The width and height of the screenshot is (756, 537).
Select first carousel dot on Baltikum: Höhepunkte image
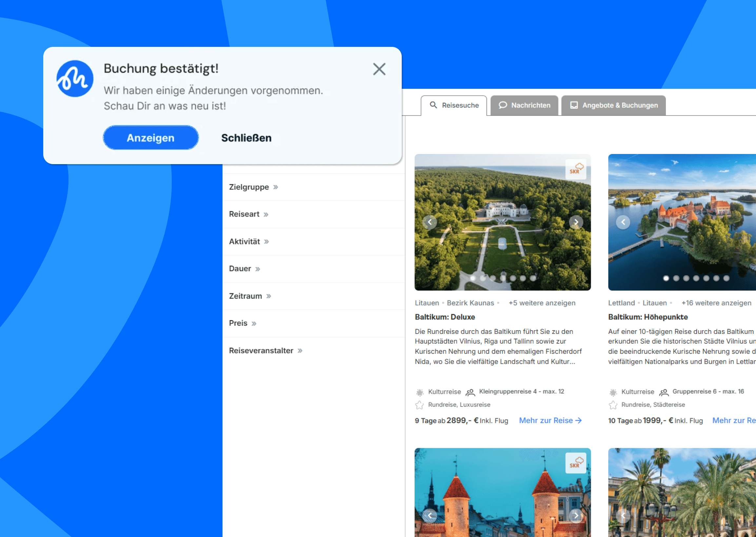tap(666, 278)
